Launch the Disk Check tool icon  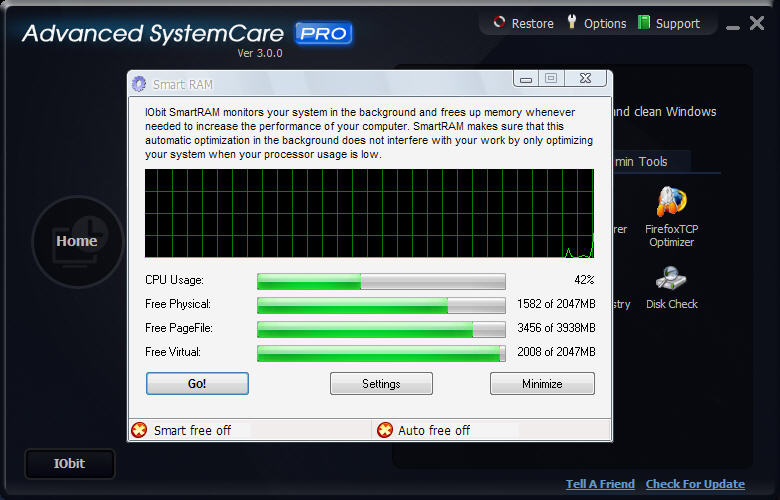coord(671,278)
